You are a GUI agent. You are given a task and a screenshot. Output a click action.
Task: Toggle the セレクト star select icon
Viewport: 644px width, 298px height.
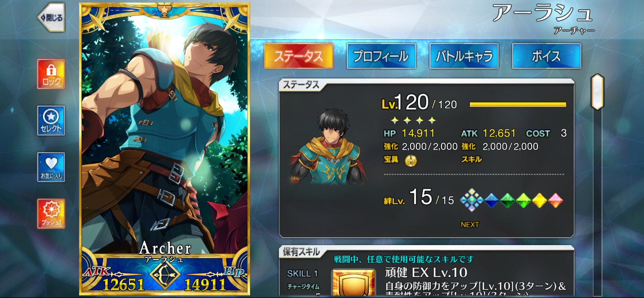coord(51,121)
